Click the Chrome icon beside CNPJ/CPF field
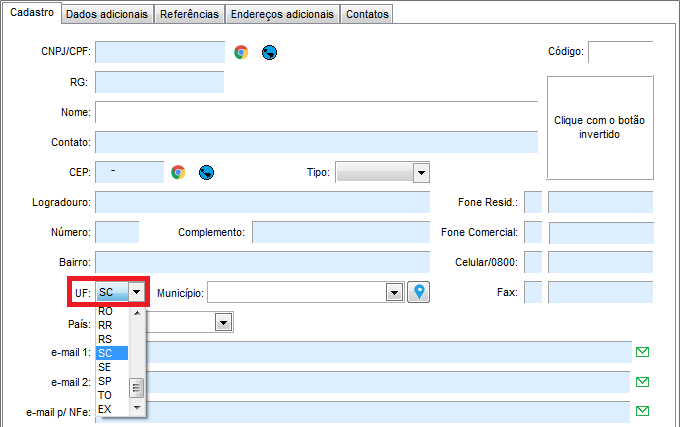680x427 pixels. click(241, 52)
